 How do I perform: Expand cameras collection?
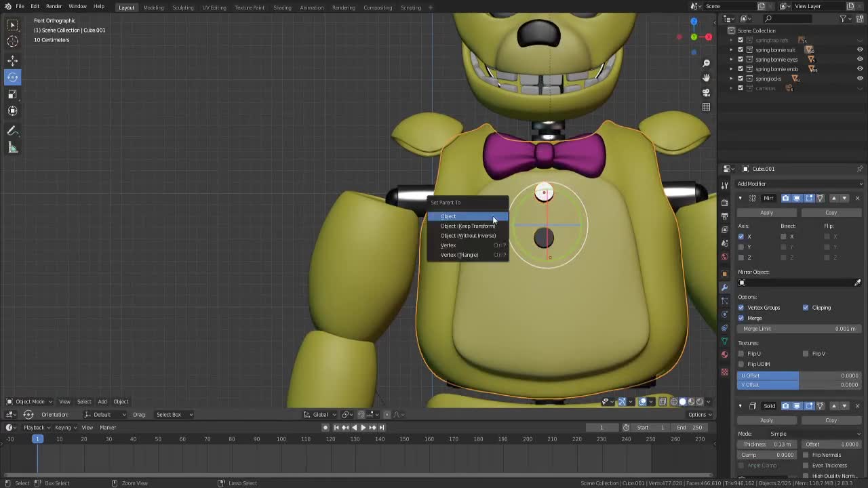coord(732,88)
